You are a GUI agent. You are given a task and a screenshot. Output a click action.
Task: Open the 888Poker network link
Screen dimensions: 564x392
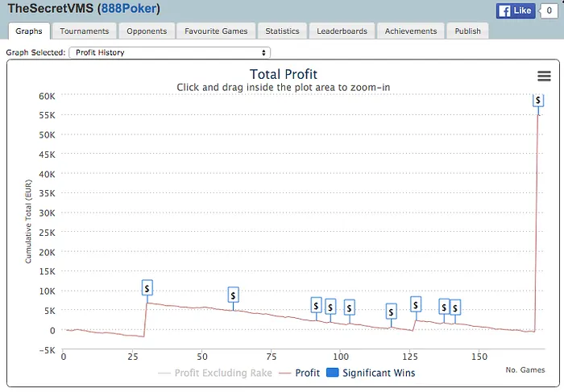pos(127,10)
